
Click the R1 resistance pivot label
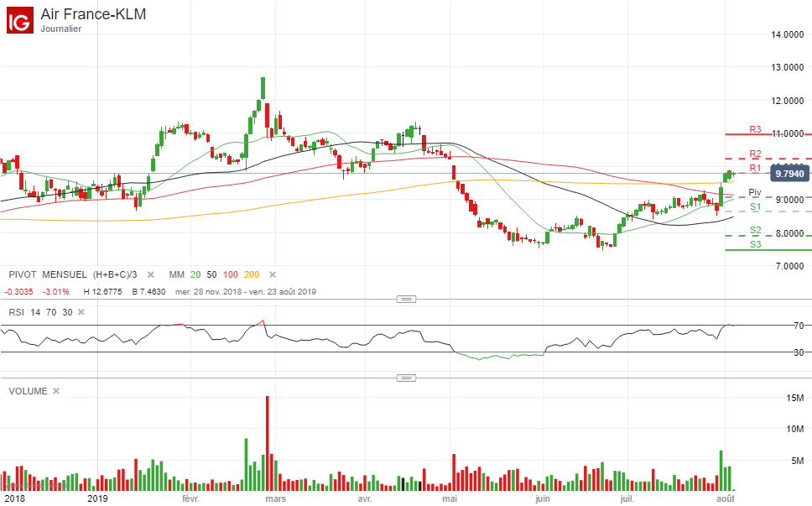coord(755,168)
